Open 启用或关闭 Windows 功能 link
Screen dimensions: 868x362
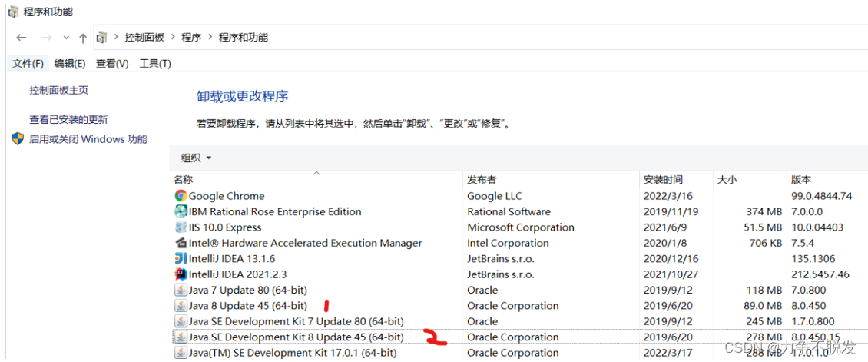[x=88, y=139]
